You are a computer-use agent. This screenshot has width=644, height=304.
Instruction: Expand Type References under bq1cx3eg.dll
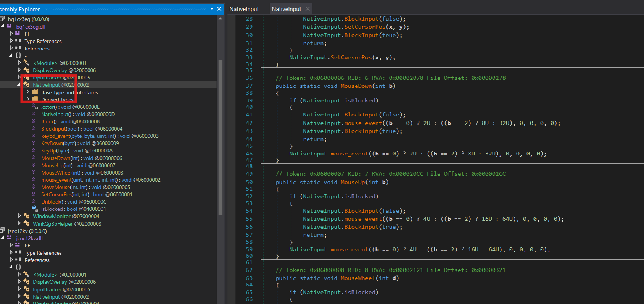tap(11, 41)
